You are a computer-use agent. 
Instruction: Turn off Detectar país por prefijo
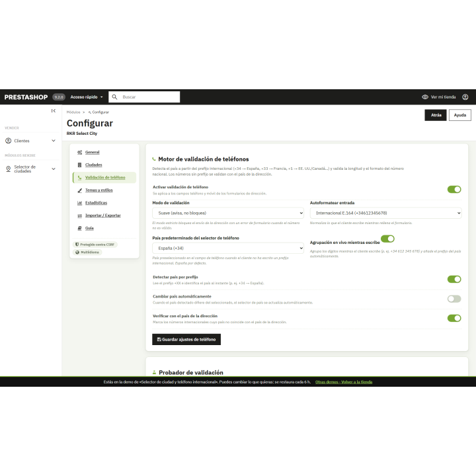(454, 279)
